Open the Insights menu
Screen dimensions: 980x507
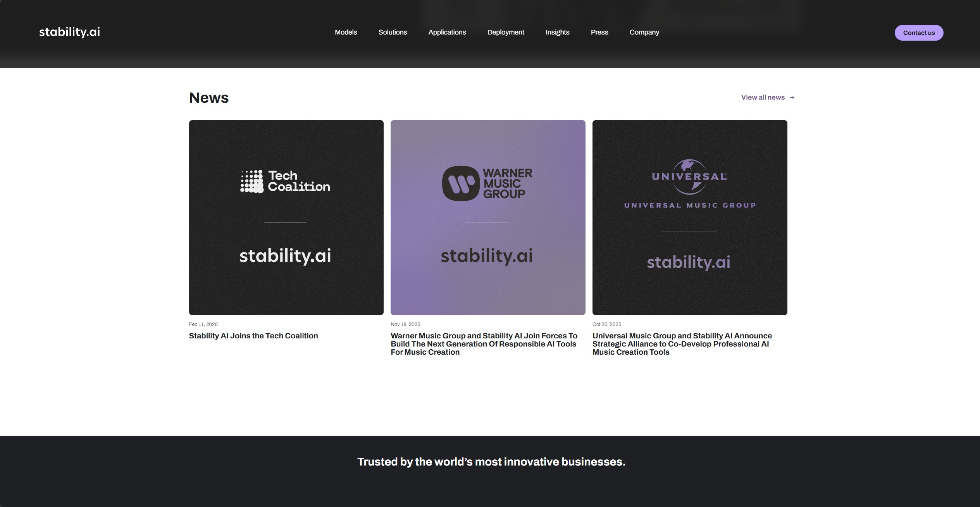click(557, 32)
